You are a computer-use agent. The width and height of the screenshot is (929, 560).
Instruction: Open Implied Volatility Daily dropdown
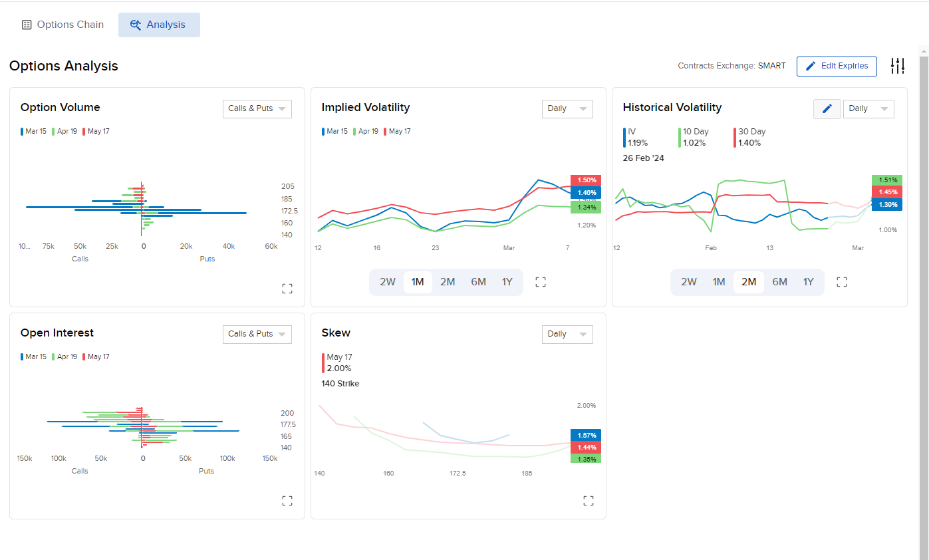[567, 108]
